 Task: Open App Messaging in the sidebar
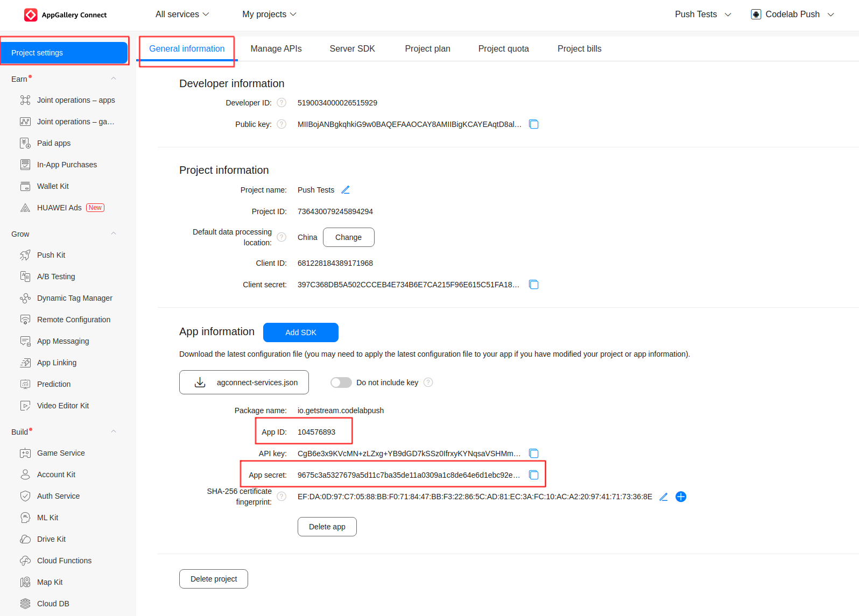[63, 341]
